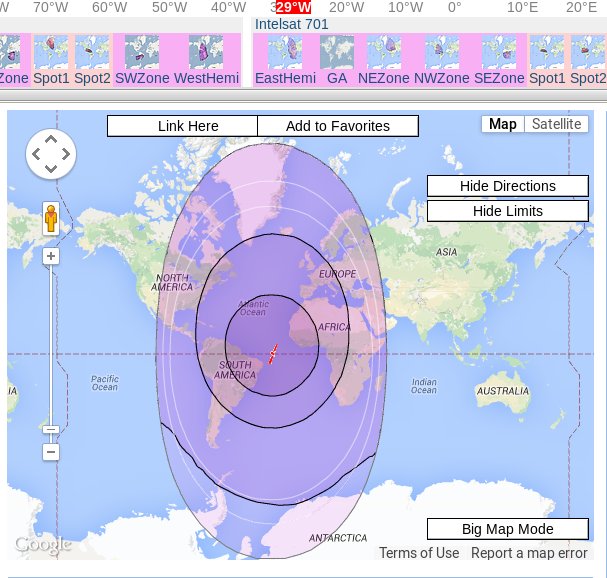The width and height of the screenshot is (607, 578).
Task: Click the EUROPE label on the map
Action: coord(338,274)
